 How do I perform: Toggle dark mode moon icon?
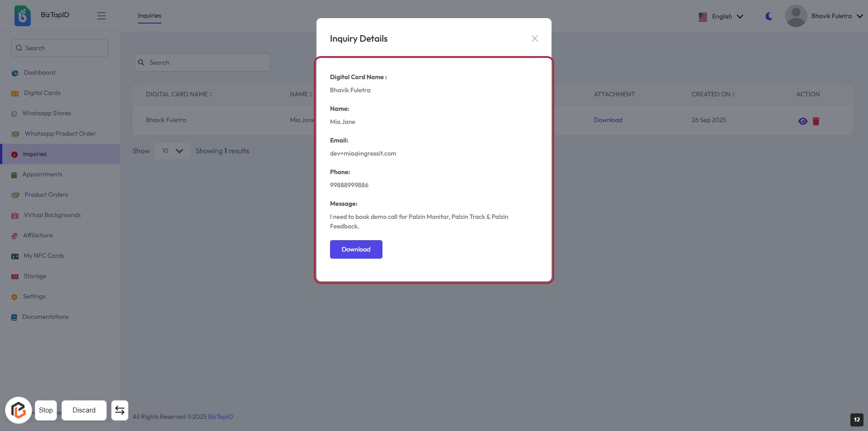tap(769, 16)
